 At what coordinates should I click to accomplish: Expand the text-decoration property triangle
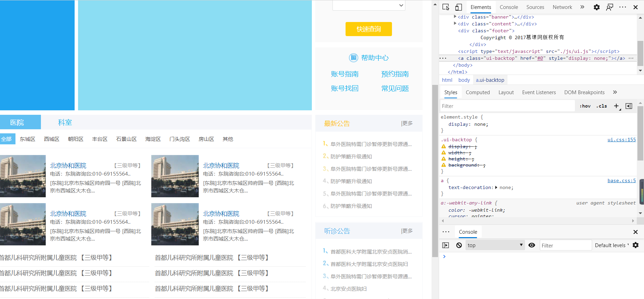point(496,187)
